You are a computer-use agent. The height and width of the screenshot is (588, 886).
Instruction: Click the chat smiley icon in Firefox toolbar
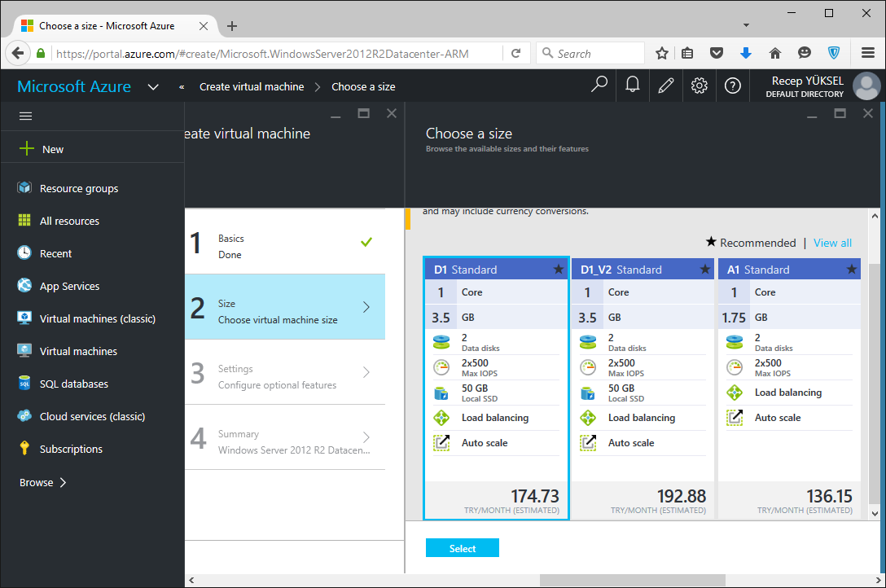(805, 53)
